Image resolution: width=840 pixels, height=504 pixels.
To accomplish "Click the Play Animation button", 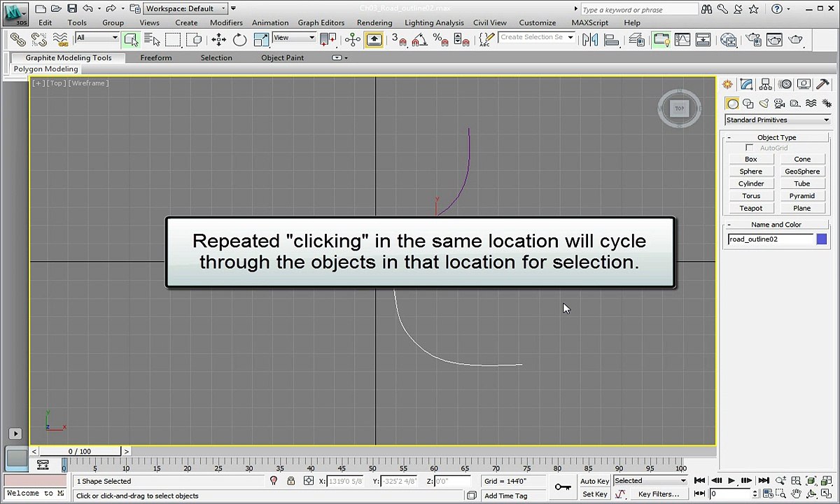I will [731, 481].
